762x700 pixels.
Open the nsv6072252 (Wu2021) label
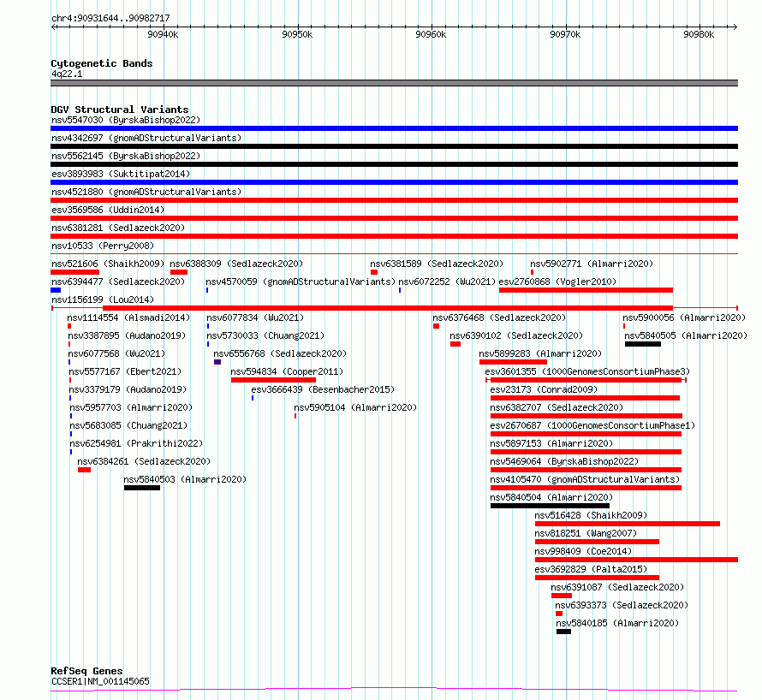click(x=447, y=282)
